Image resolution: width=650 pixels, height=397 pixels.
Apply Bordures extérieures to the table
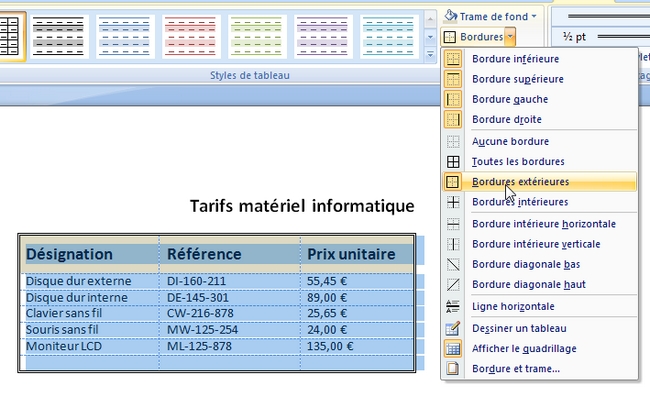click(x=540, y=182)
